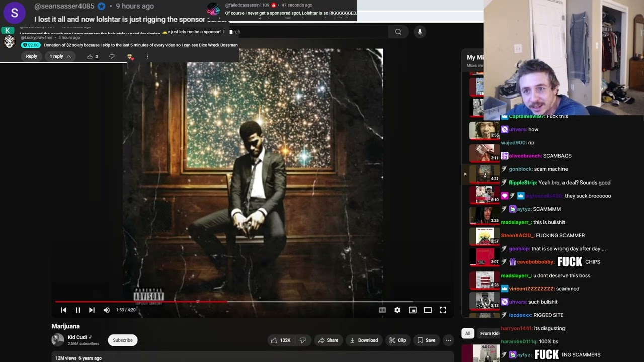Image resolution: width=644 pixels, height=362 pixels.
Task: Dislike the Marijuana video
Action: point(302,340)
